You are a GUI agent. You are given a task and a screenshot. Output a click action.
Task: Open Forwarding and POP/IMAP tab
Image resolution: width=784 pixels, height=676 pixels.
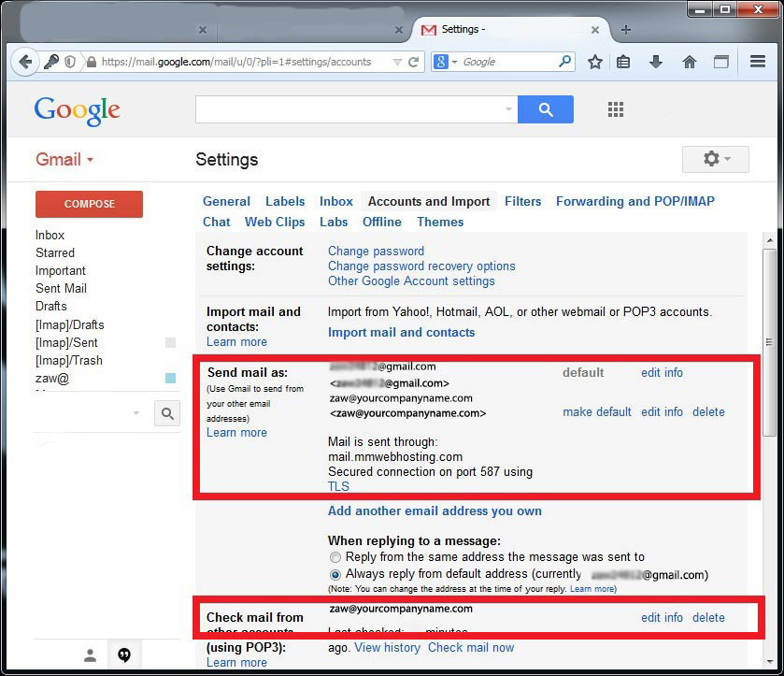click(x=635, y=201)
